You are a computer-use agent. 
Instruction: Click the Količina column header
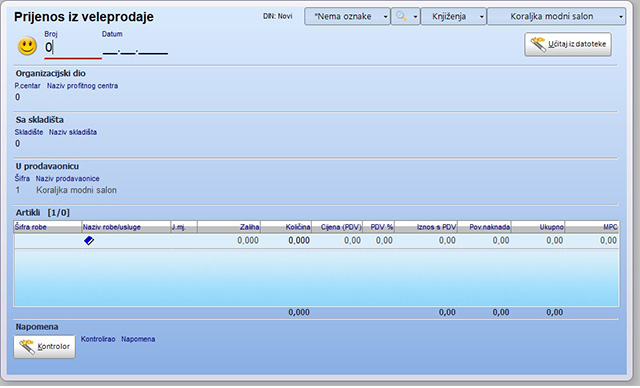[286, 227]
